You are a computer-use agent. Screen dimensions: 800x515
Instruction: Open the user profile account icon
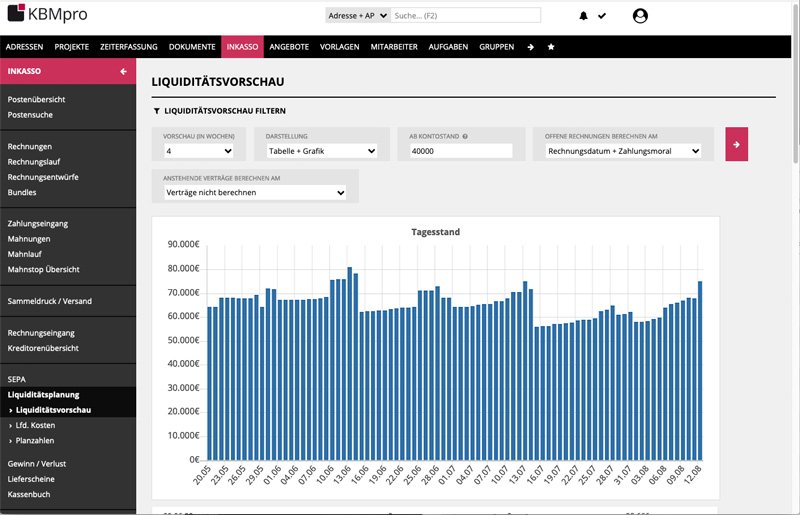point(640,16)
